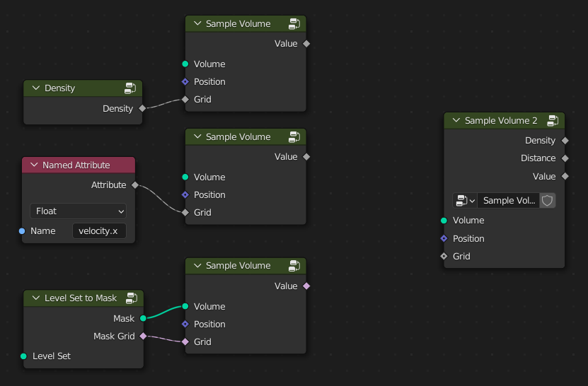588x386 pixels.
Task: Click group icon on the topmost Sample Volume node
Action: point(294,24)
